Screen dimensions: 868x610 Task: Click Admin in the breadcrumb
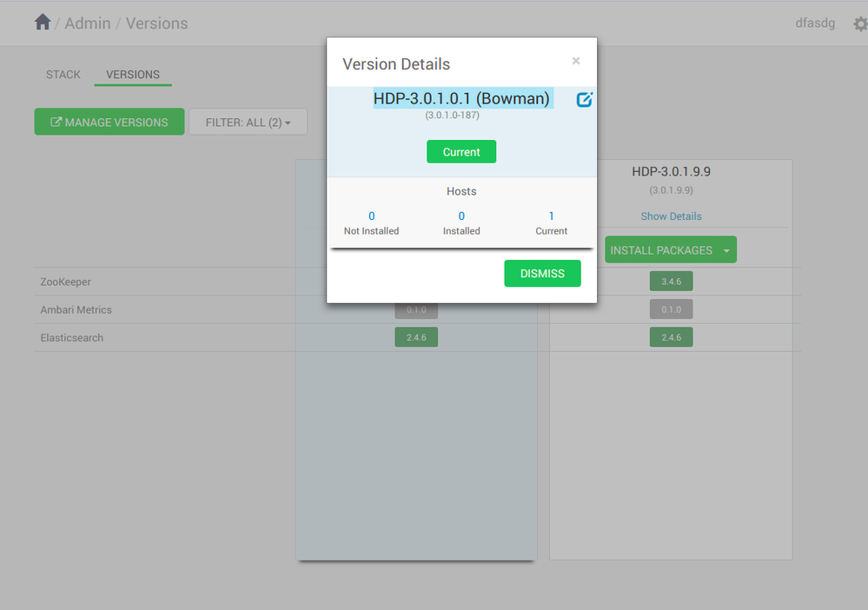[x=88, y=23]
